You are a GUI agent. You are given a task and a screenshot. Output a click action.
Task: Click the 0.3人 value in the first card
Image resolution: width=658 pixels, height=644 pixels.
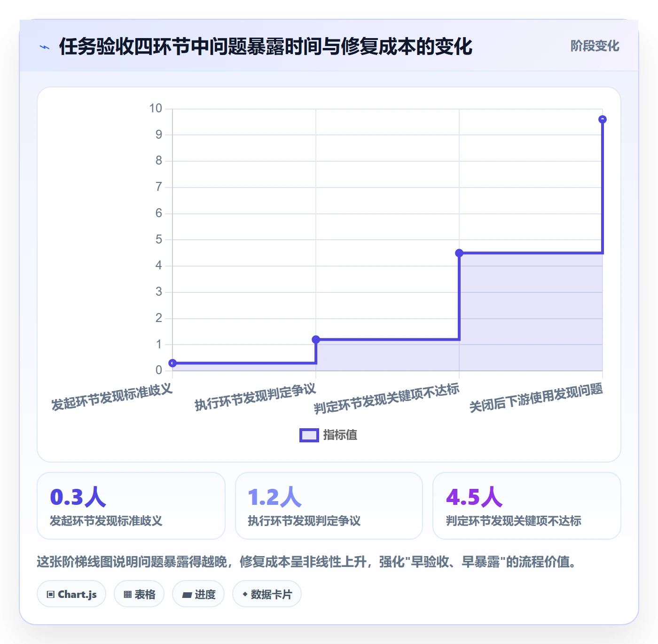(x=78, y=497)
